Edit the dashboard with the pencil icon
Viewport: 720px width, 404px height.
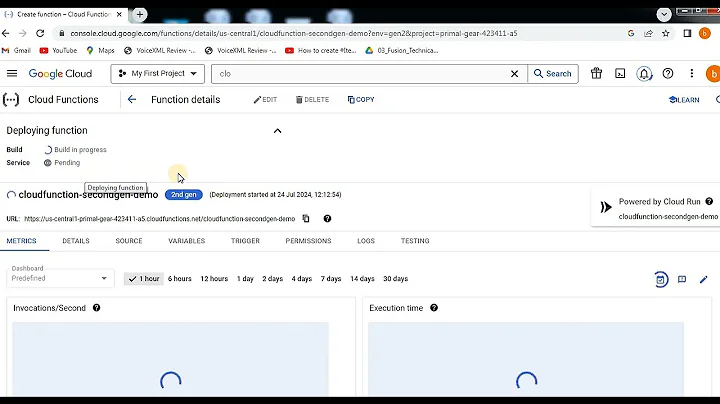pos(703,279)
